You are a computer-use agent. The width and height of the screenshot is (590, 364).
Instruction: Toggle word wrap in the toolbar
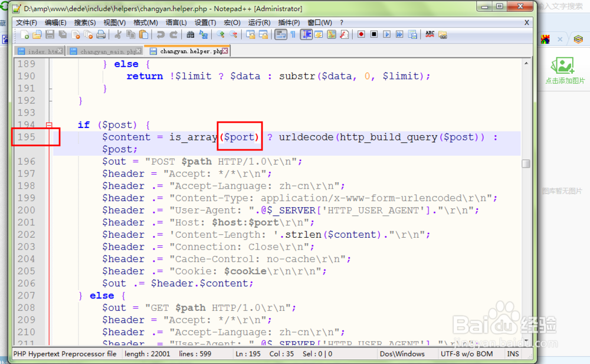click(x=281, y=35)
